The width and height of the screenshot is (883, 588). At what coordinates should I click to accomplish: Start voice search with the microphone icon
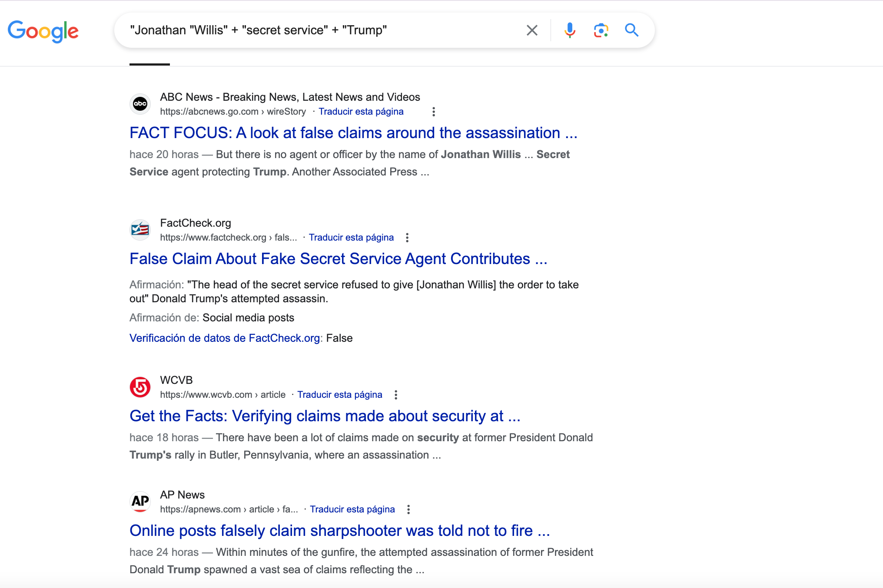pyautogui.click(x=570, y=30)
